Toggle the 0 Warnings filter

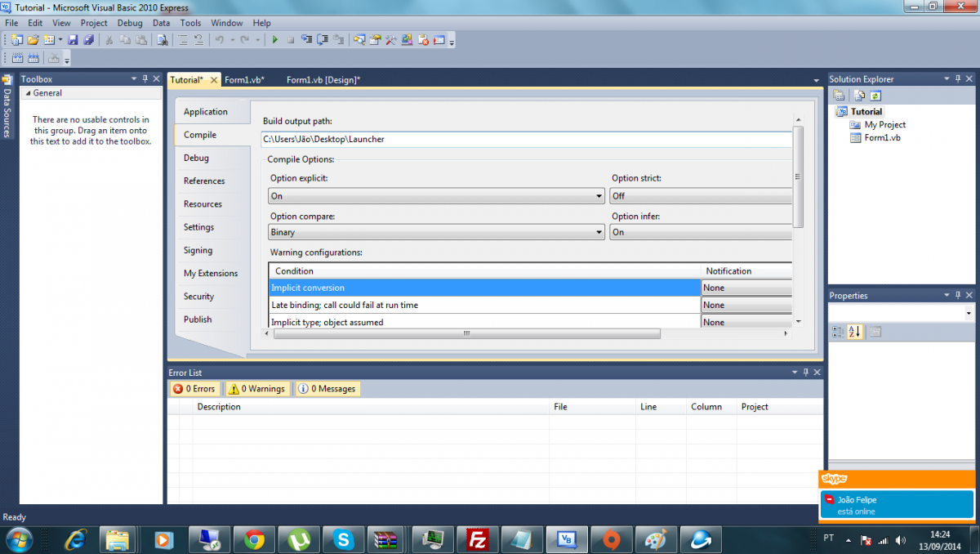tap(256, 389)
